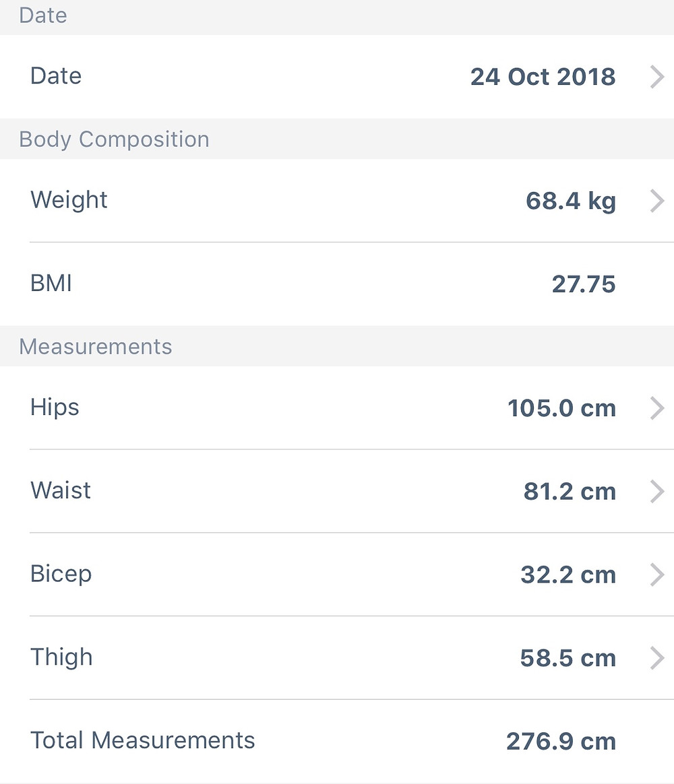The image size is (674, 784).
Task: Select the Weight label
Action: coord(69,201)
